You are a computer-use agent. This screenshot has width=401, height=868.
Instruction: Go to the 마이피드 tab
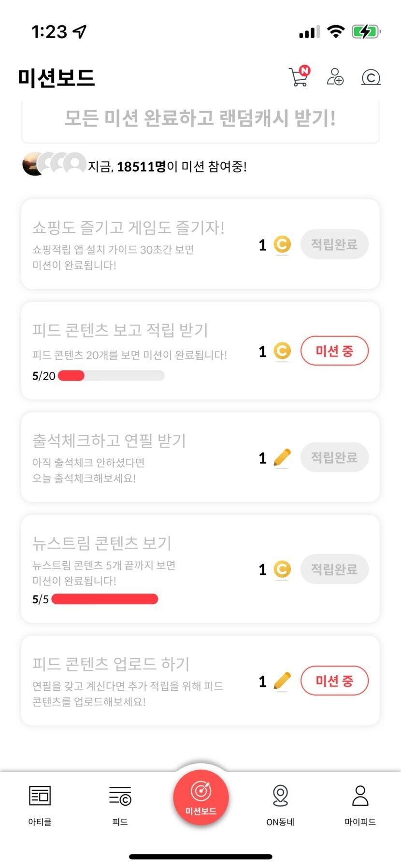360,805
